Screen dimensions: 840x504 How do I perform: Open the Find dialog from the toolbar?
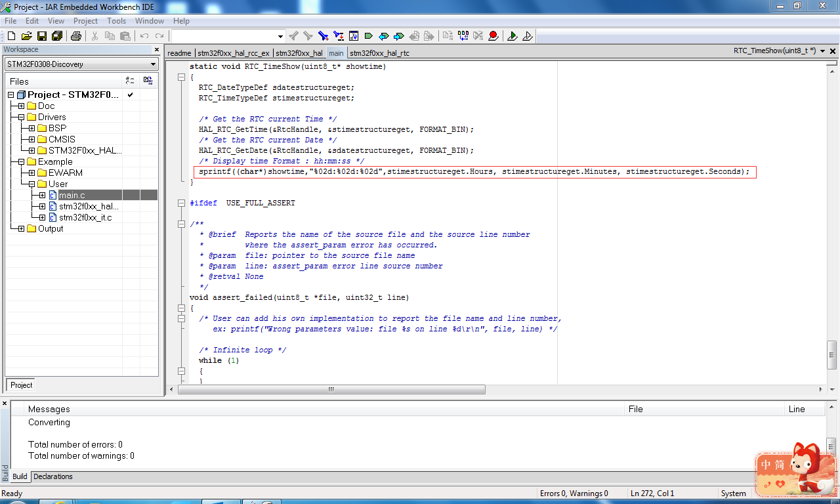coord(324,36)
